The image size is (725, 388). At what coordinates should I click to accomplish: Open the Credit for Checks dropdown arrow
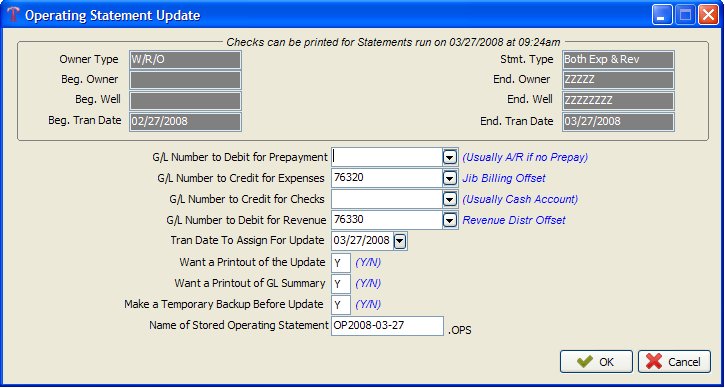point(449,199)
